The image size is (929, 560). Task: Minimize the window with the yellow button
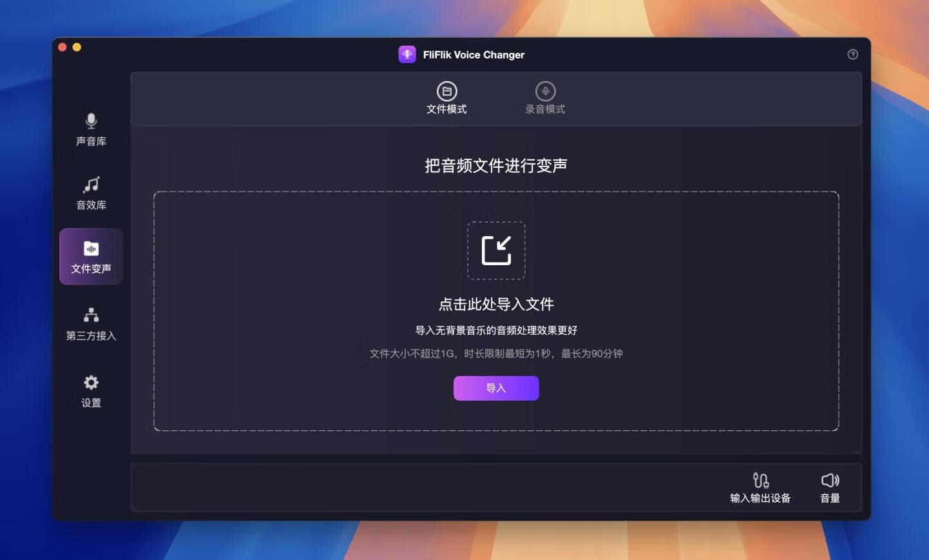tap(77, 47)
